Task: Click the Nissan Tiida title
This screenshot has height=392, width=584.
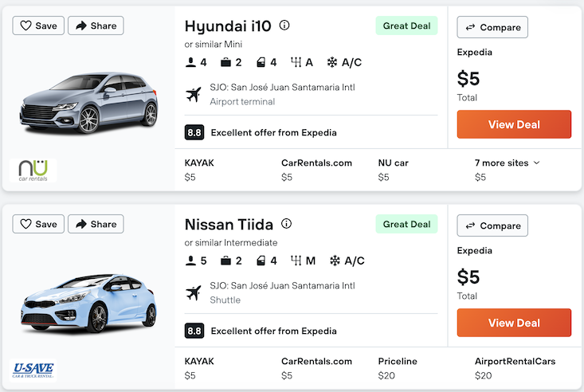Action: [x=229, y=225]
